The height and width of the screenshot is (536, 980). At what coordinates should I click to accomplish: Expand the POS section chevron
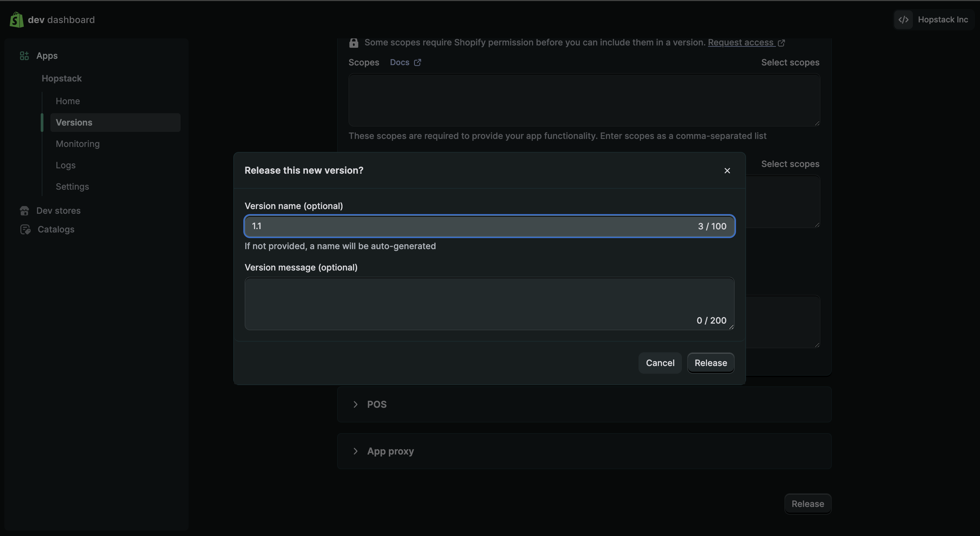[x=355, y=404]
